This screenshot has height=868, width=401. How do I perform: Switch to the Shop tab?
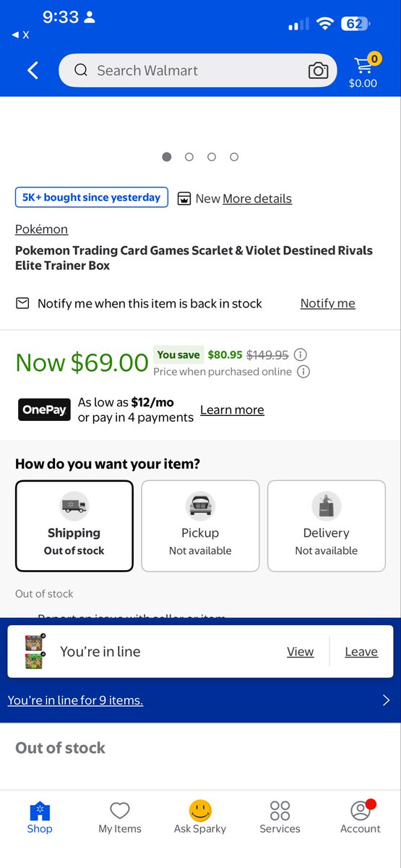tap(40, 818)
